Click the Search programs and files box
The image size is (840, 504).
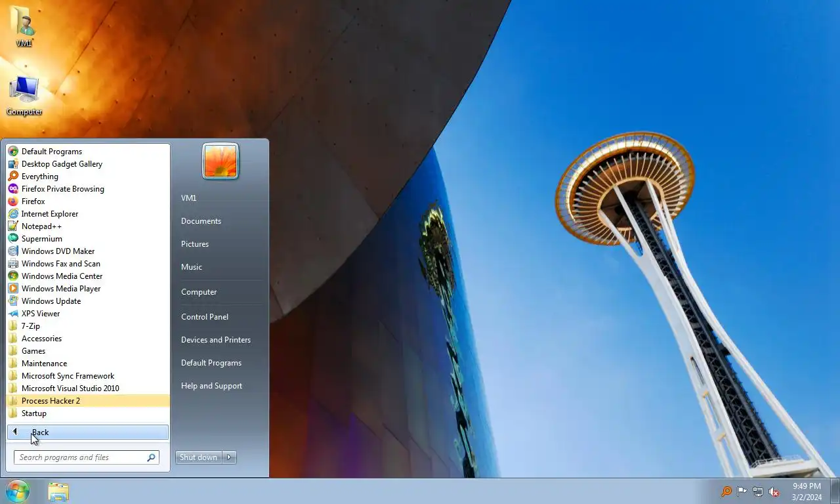click(x=86, y=457)
